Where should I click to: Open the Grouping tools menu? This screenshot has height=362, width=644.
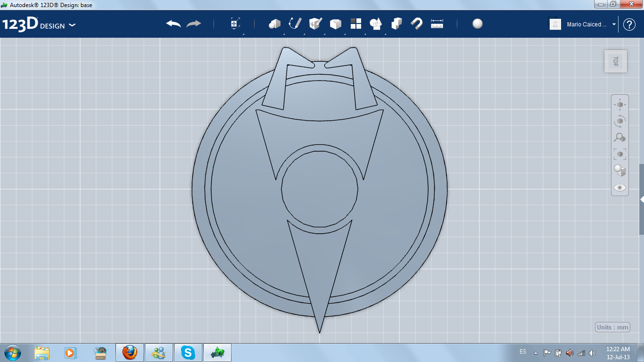coord(376,24)
